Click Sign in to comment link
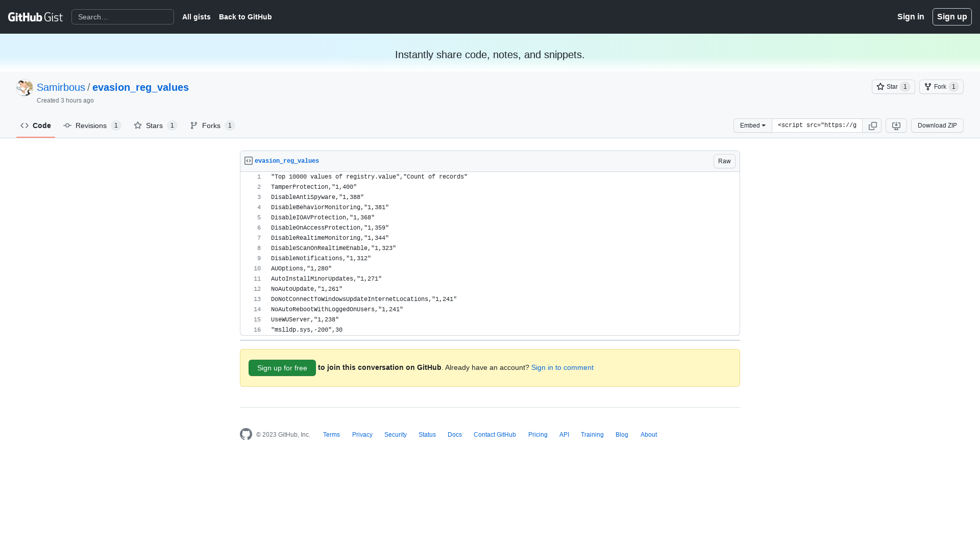 tap(562, 367)
